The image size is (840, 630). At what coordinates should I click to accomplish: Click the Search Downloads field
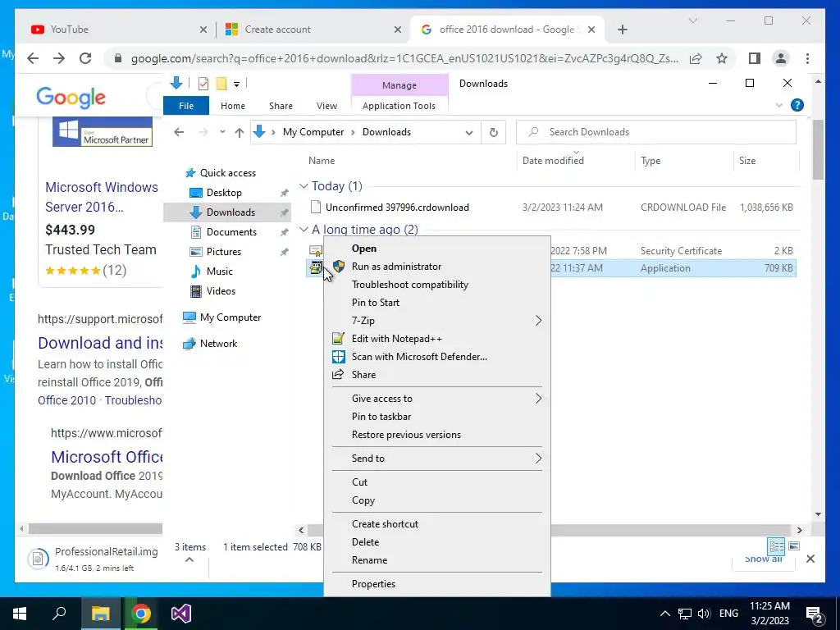pyautogui.click(x=656, y=132)
